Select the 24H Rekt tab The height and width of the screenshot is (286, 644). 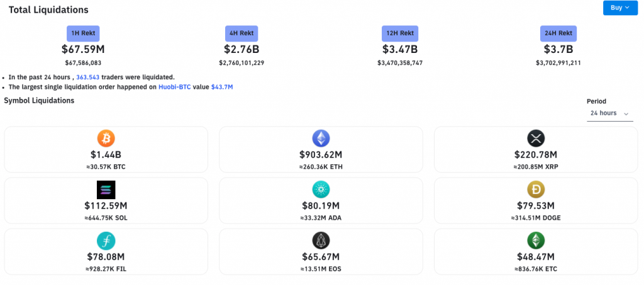558,33
